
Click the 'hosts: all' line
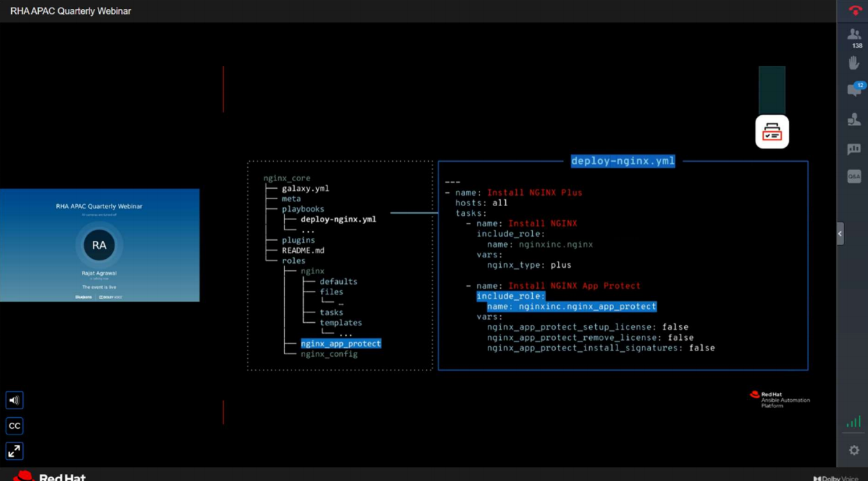tap(482, 203)
